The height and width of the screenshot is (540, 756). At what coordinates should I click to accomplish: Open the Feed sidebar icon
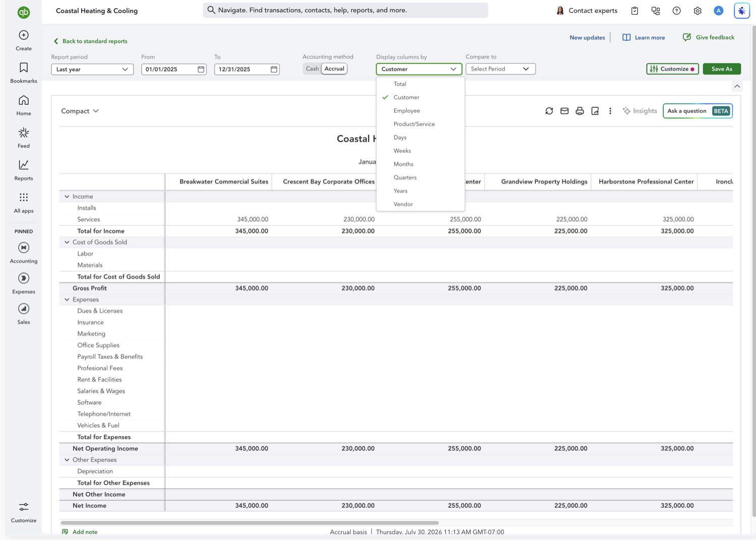[24, 133]
